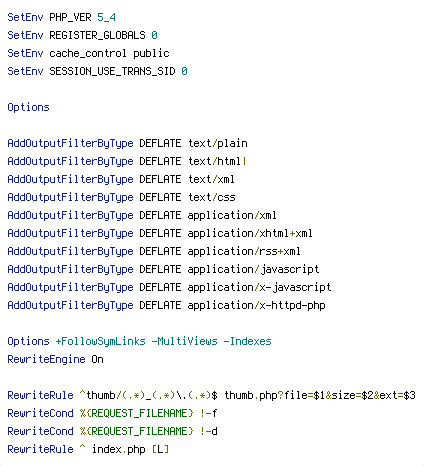Click thumb.php?file= rewrite target
This screenshot has width=424, height=466.
(x=269, y=395)
